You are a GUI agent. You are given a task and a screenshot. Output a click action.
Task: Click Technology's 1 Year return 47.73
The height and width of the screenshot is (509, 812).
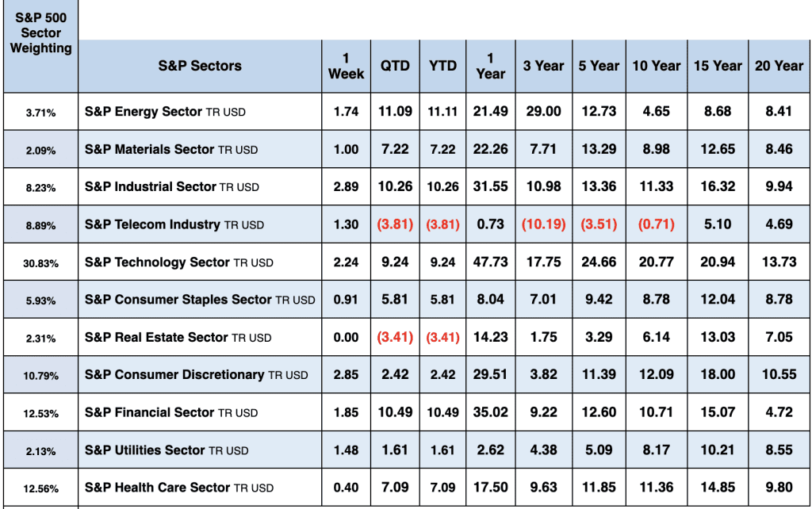point(490,262)
